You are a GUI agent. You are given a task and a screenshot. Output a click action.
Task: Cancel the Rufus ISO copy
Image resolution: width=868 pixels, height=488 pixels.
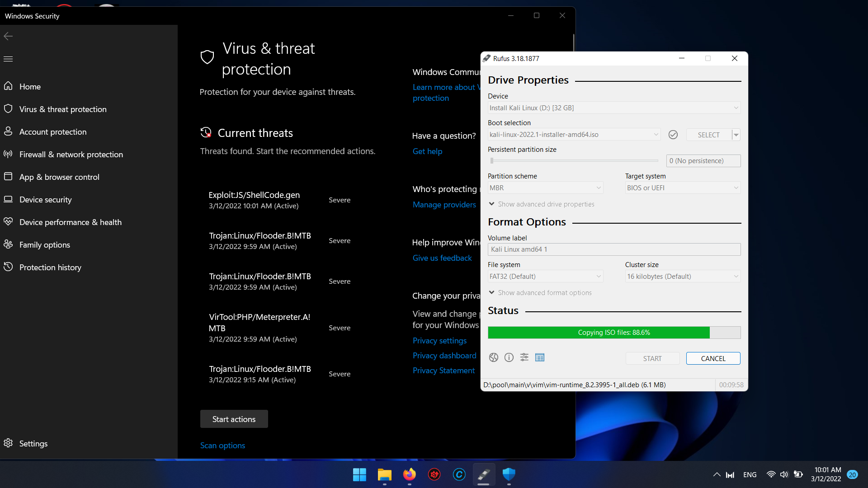point(713,358)
